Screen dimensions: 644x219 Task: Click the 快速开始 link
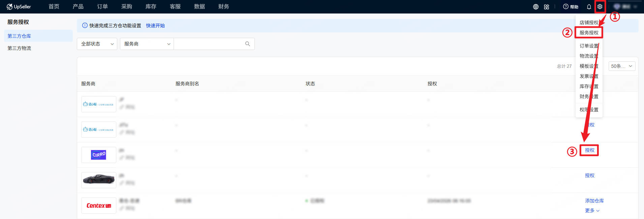pyautogui.click(x=155, y=26)
